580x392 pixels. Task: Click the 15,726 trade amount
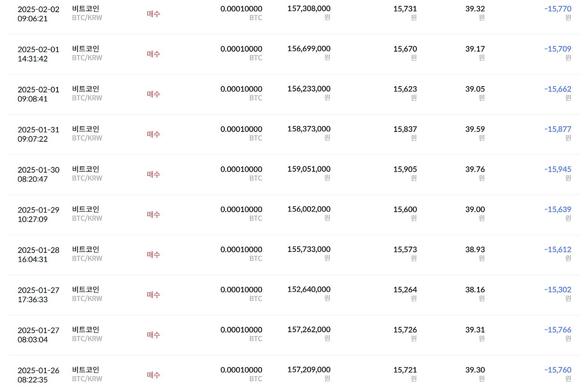[405, 329]
